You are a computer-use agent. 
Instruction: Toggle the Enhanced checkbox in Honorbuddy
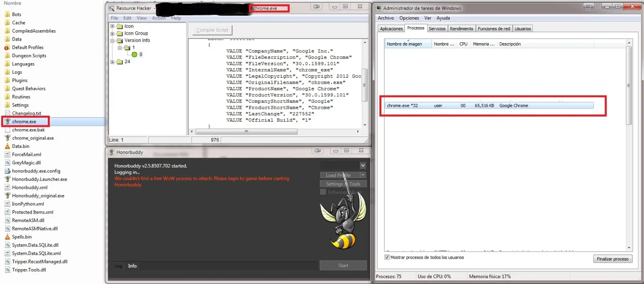tap(323, 192)
